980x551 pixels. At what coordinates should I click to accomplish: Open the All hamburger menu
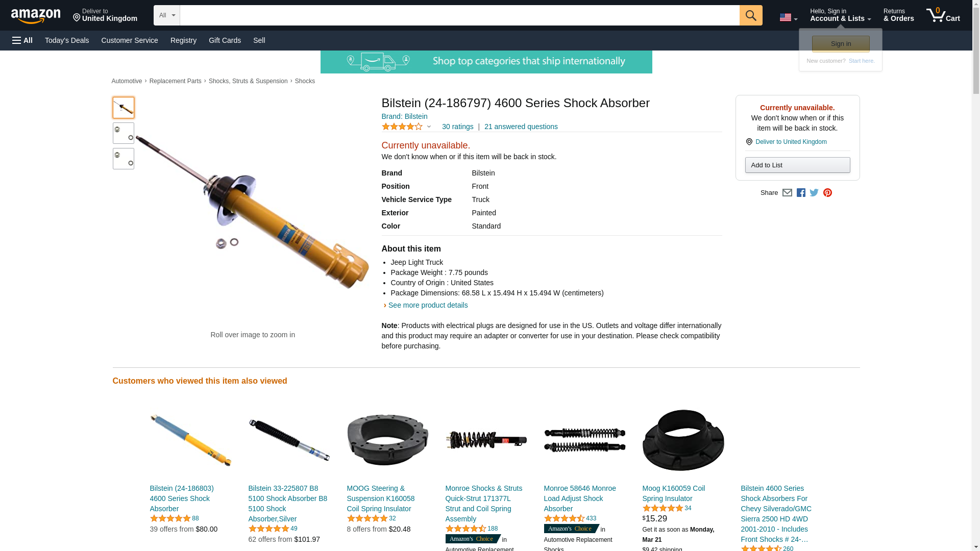point(22,40)
